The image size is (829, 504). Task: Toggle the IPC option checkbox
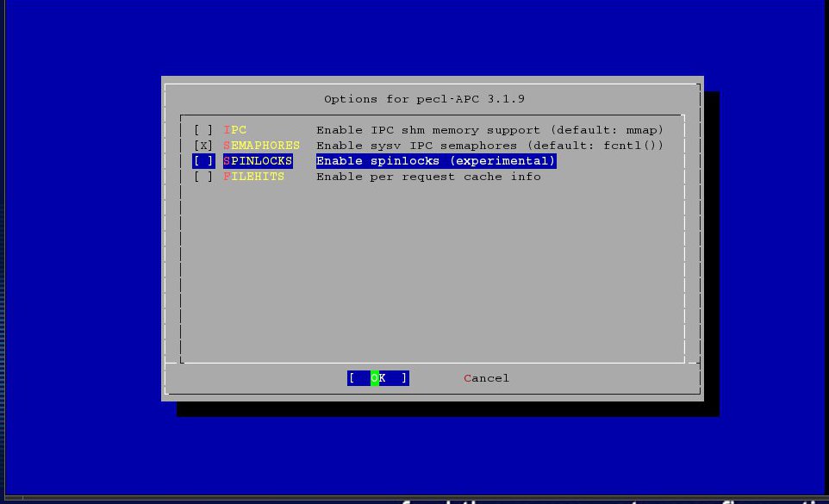click(x=203, y=130)
